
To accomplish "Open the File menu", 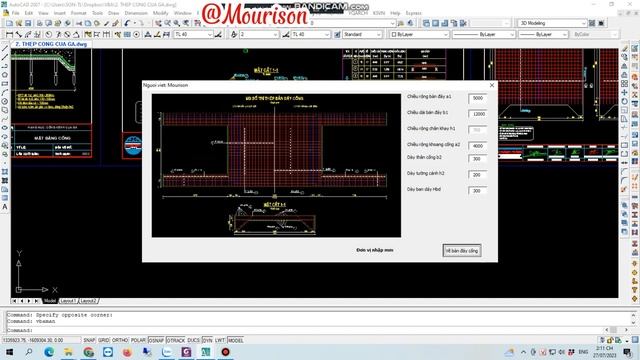I will tap(16, 13).
